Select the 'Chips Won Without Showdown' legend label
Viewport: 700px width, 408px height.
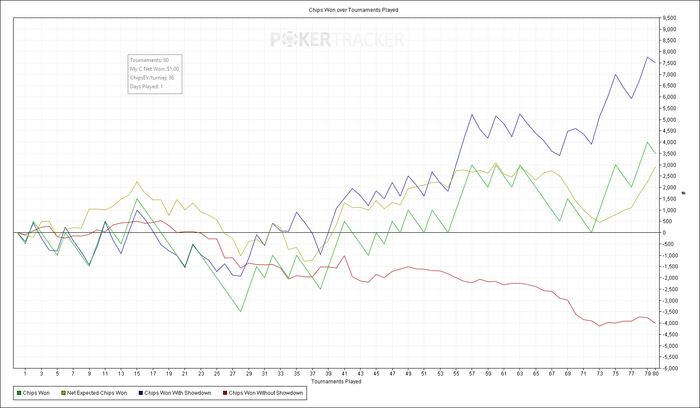(x=266, y=393)
